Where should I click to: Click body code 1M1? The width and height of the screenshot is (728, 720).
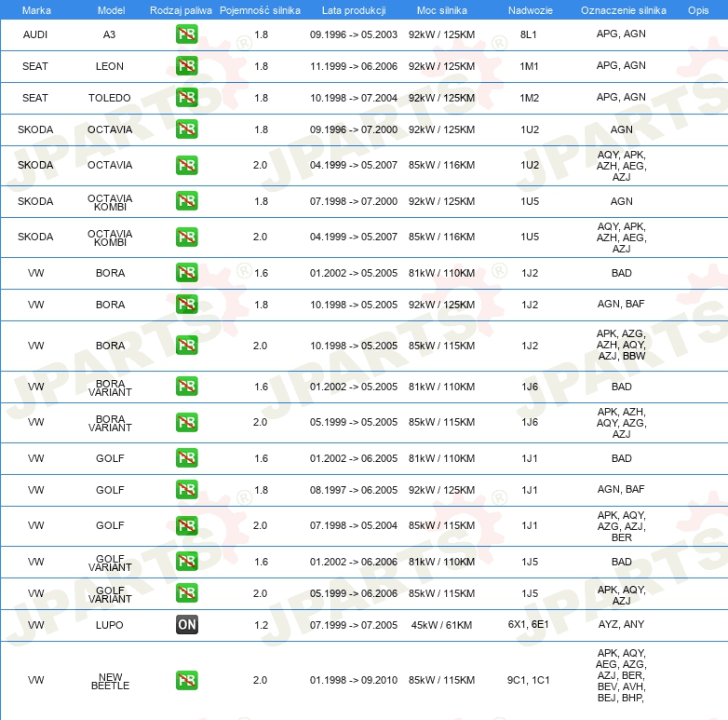(x=530, y=66)
